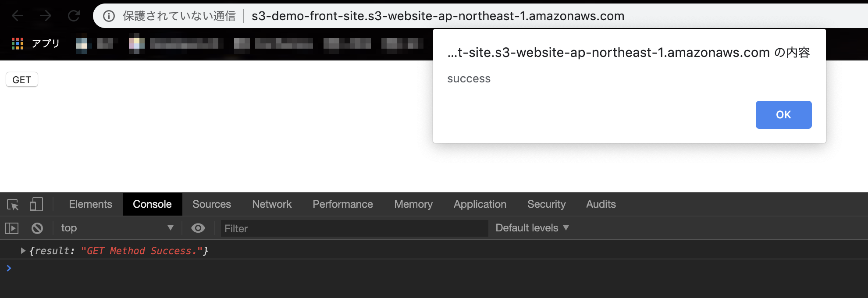868x298 pixels.
Task: Switch to the Network tab
Action: pos(271,204)
